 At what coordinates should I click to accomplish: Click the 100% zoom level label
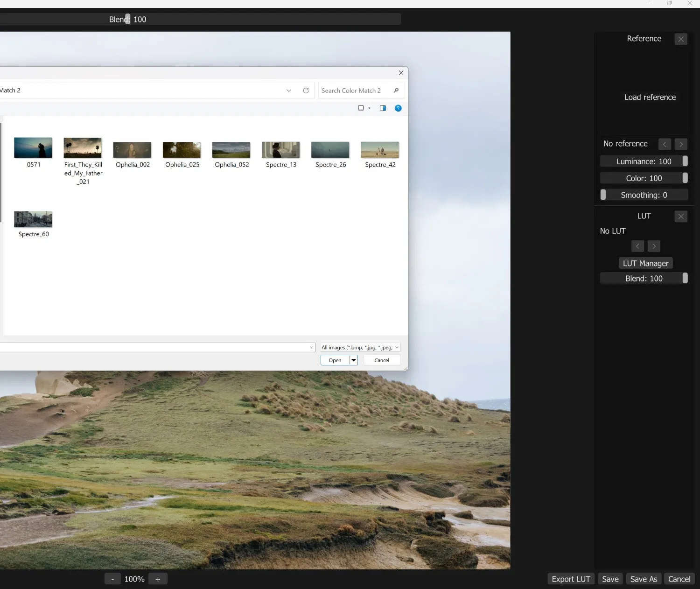[134, 579]
